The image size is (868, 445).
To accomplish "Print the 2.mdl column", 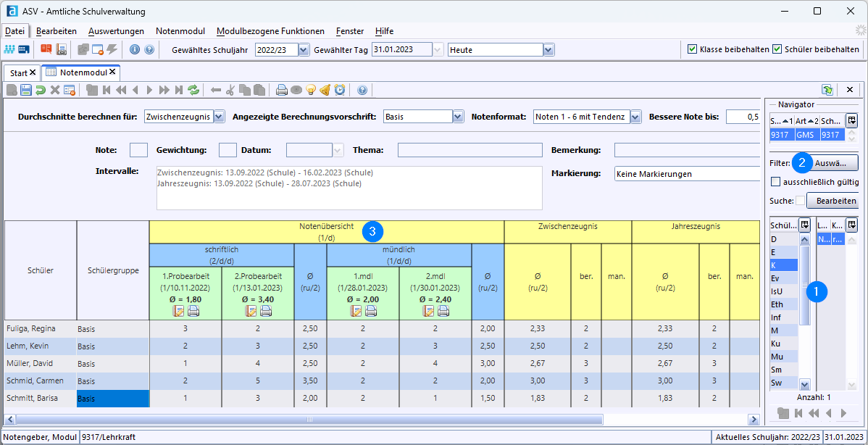I will coord(443,310).
